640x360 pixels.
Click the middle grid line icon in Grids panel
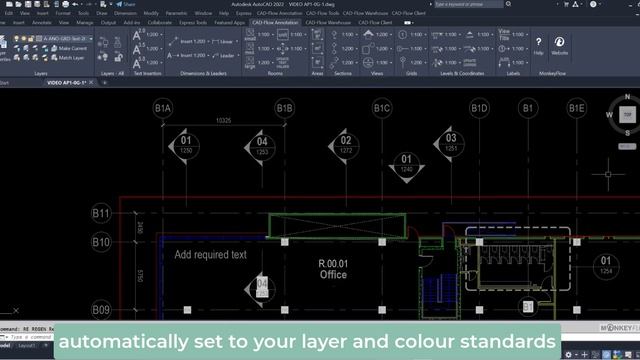click(x=402, y=49)
